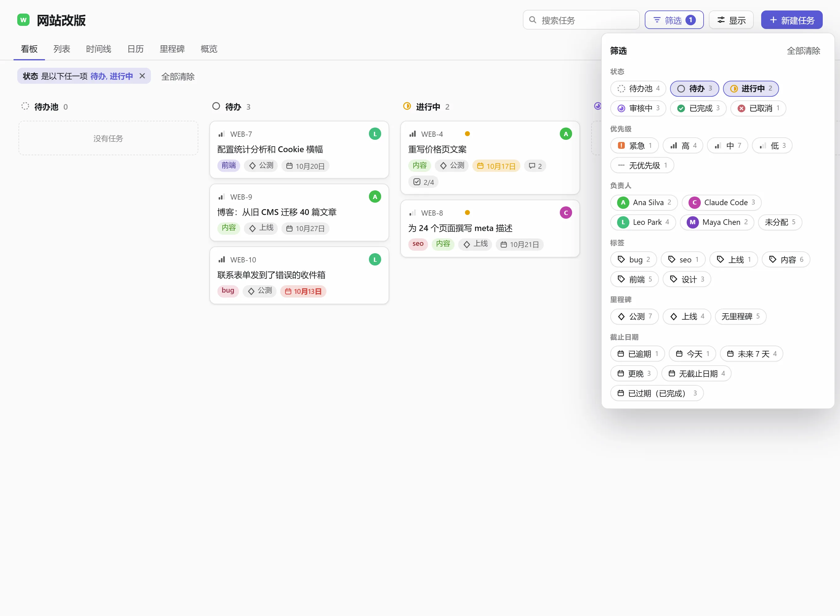Click orange status dot on WEB-8 card
This screenshot has height=616, width=840.
click(x=467, y=213)
